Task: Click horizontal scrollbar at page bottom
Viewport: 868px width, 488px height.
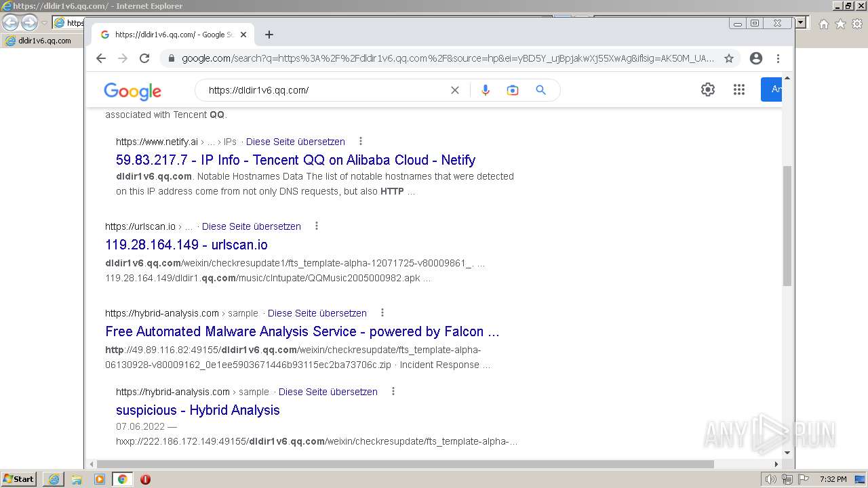Action: (x=405, y=464)
